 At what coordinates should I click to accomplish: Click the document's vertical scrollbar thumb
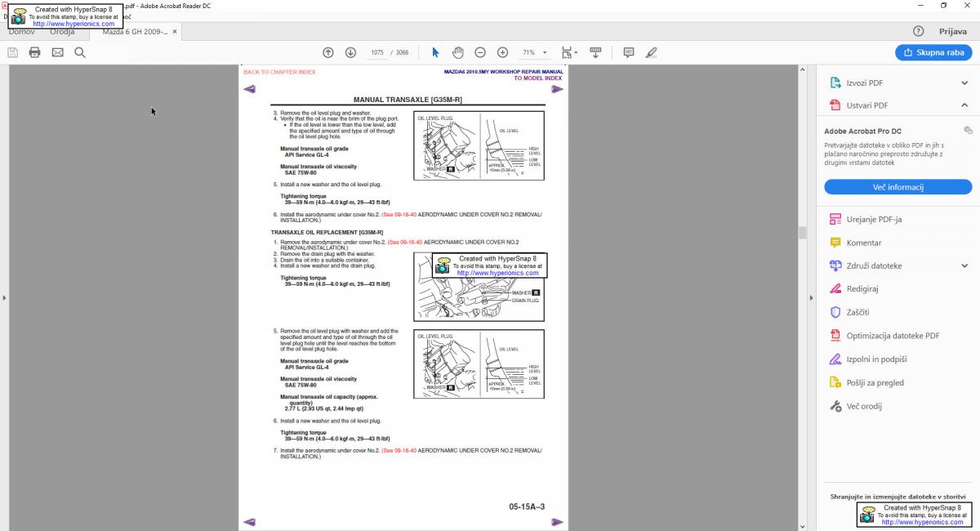pos(802,232)
